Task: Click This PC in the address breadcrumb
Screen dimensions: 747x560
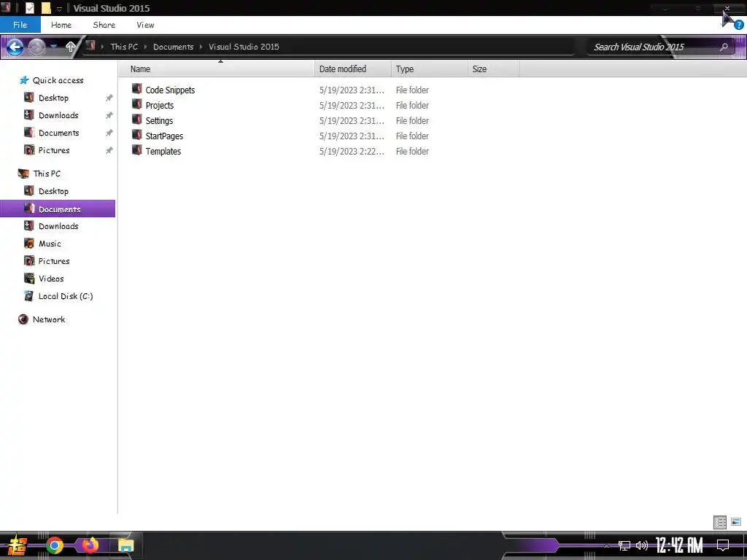Action: point(124,47)
